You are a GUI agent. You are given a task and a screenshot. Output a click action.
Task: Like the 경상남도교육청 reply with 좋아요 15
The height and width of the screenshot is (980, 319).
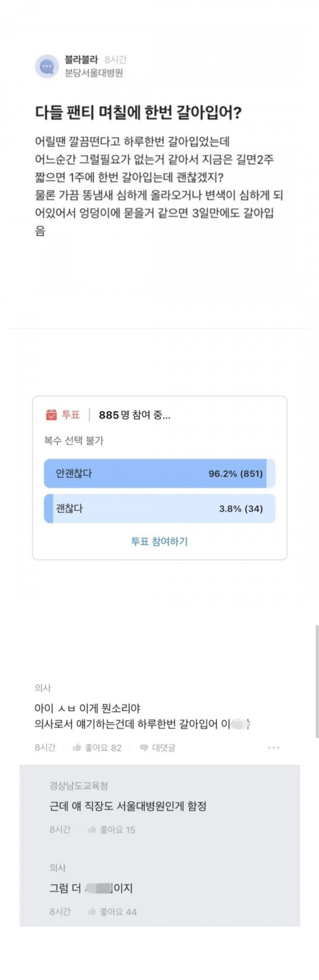(92, 830)
